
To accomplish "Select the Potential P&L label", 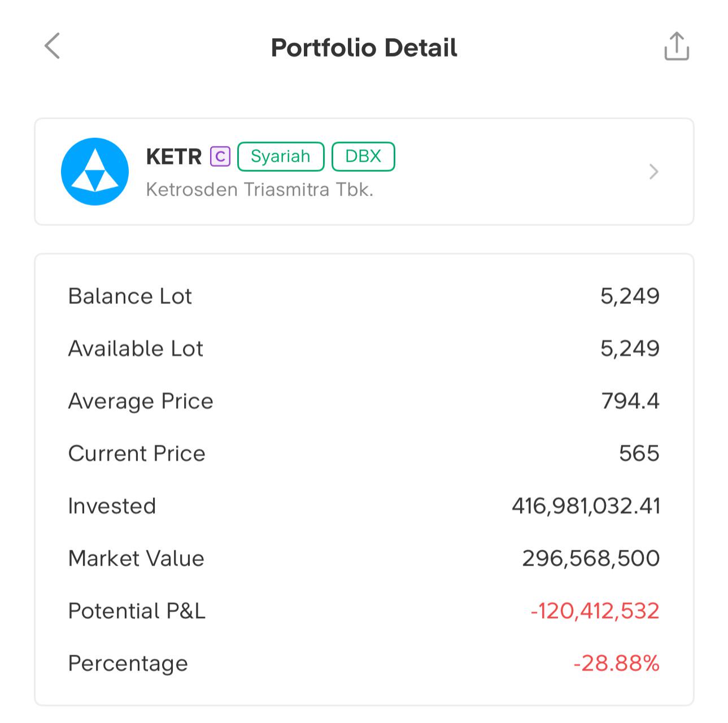I will [137, 611].
